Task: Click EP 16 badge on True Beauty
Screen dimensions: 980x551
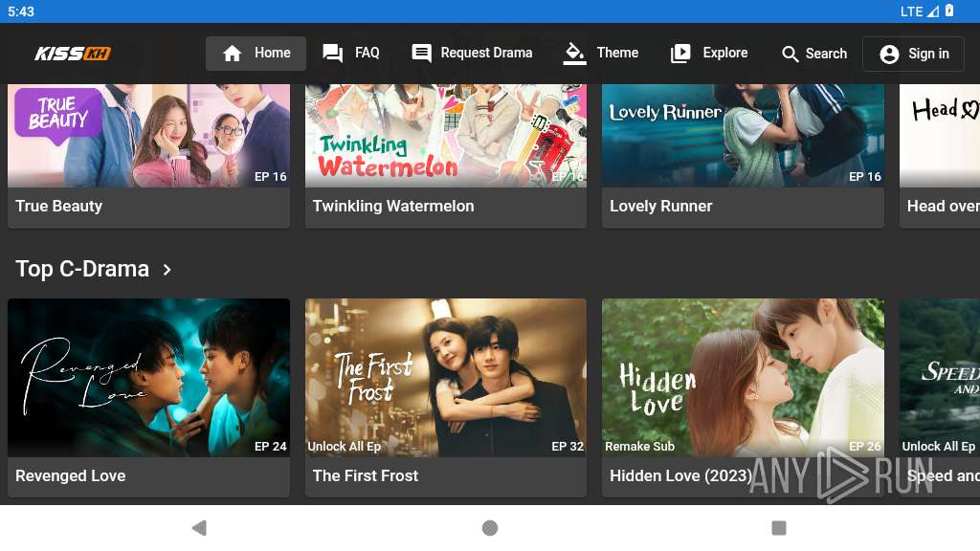Action: pos(271,177)
